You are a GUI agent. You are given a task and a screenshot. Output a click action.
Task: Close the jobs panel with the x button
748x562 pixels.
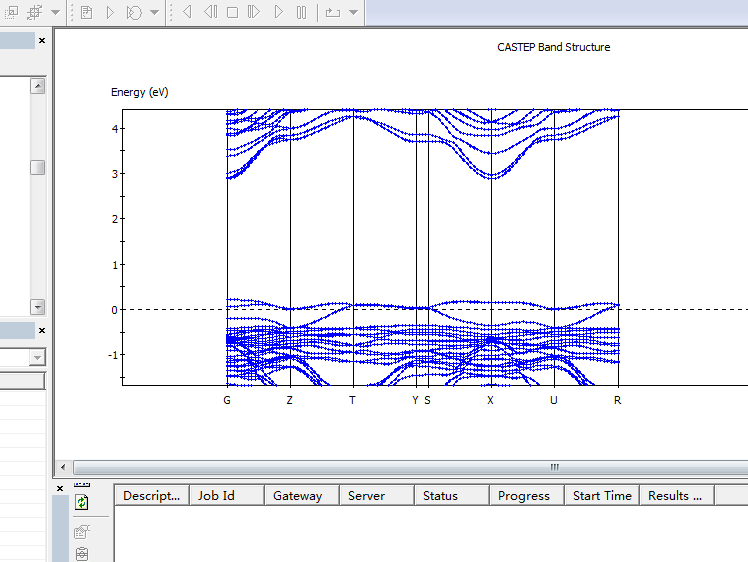point(60,489)
